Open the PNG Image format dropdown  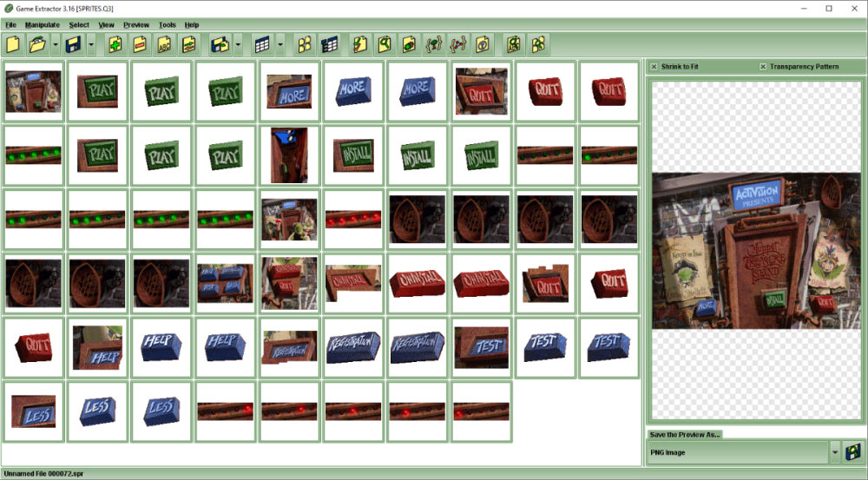(835, 452)
